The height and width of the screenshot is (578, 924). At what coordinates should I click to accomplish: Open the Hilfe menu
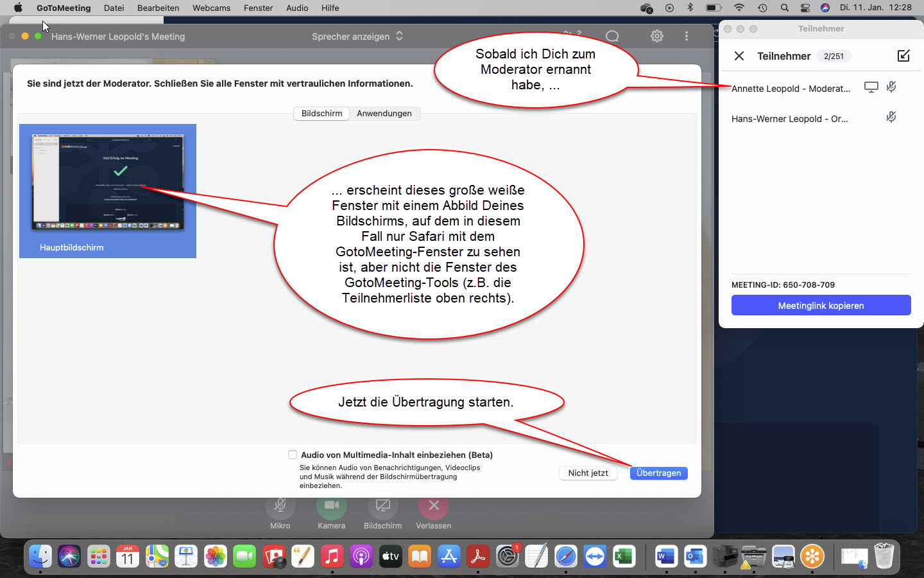coord(330,8)
